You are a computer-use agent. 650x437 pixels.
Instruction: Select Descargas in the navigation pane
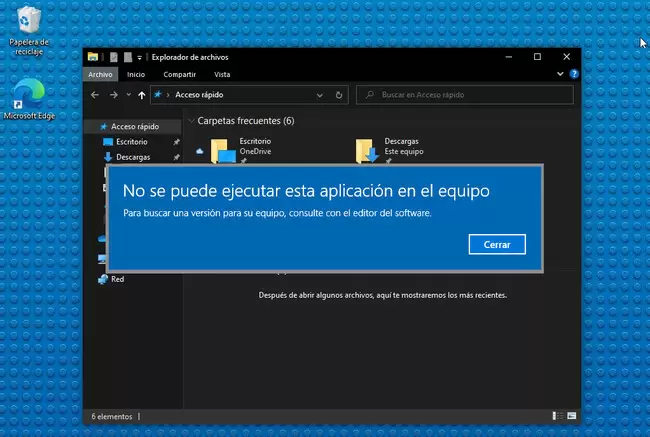pos(133,157)
